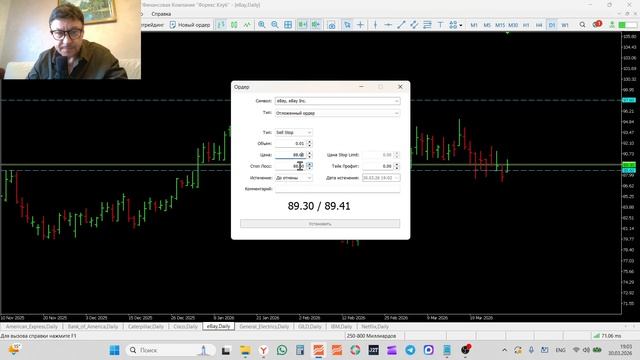Adjust the Стоп Лосс stepper
640x360 pixels.
click(x=309, y=166)
